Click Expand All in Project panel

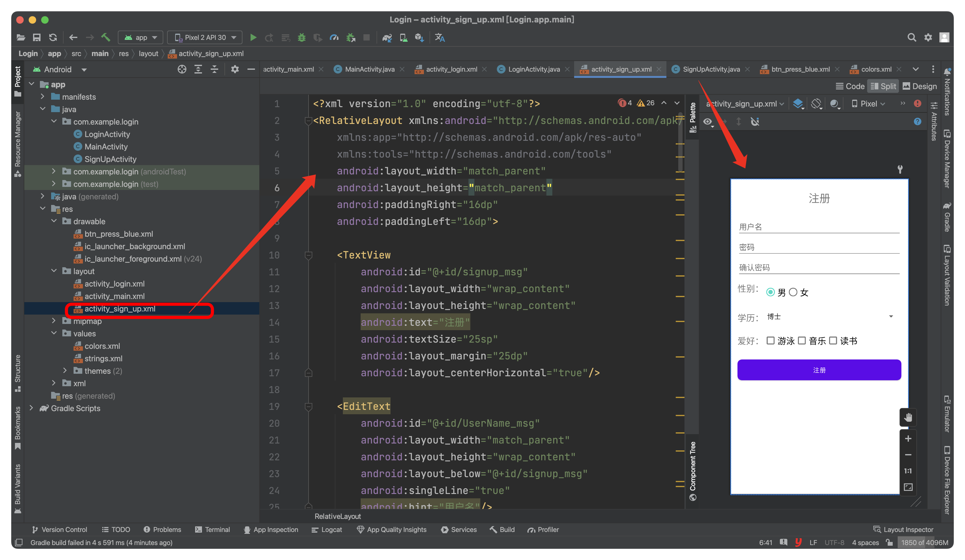[198, 69]
